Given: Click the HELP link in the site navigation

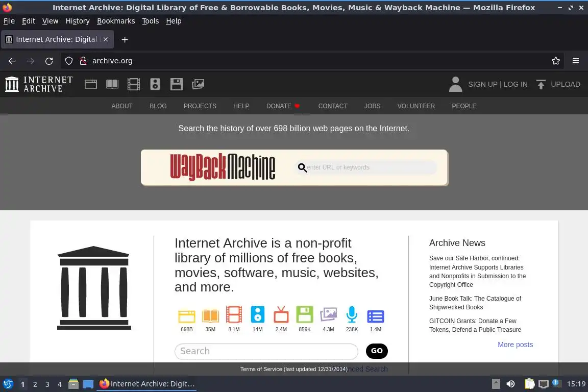Looking at the screenshot, I should (x=241, y=106).
